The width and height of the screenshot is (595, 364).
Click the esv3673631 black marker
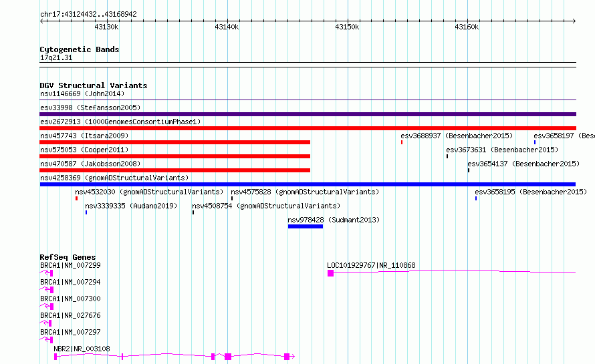[447, 156]
